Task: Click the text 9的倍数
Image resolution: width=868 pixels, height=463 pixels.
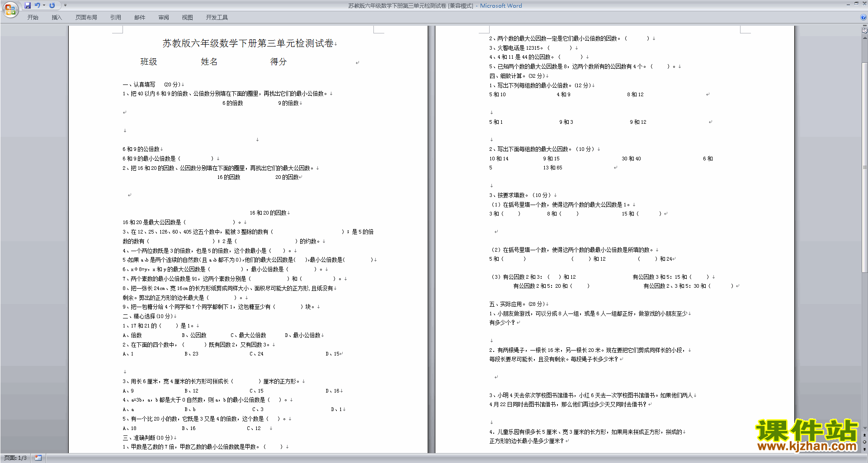Action: pyautogui.click(x=288, y=103)
